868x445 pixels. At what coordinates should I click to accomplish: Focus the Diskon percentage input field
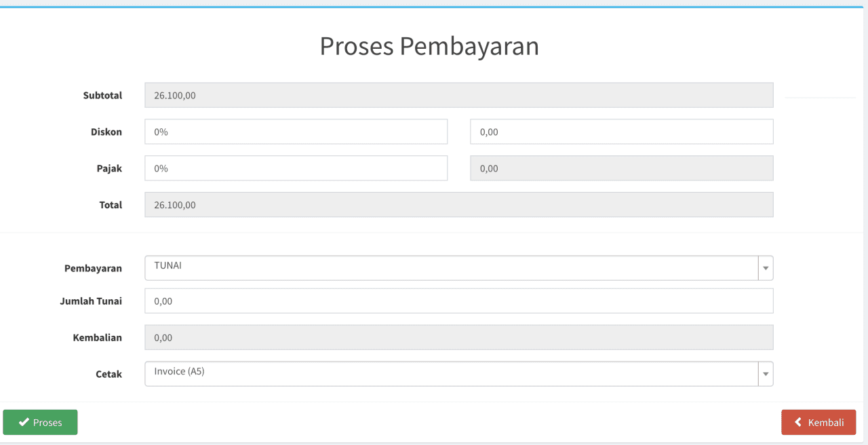click(x=296, y=132)
